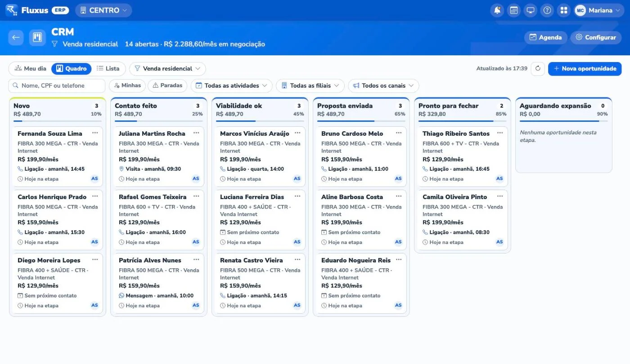Focus the Nome, CPF ou telefone search field
This screenshot has height=364, width=630.
pyautogui.click(x=57, y=85)
